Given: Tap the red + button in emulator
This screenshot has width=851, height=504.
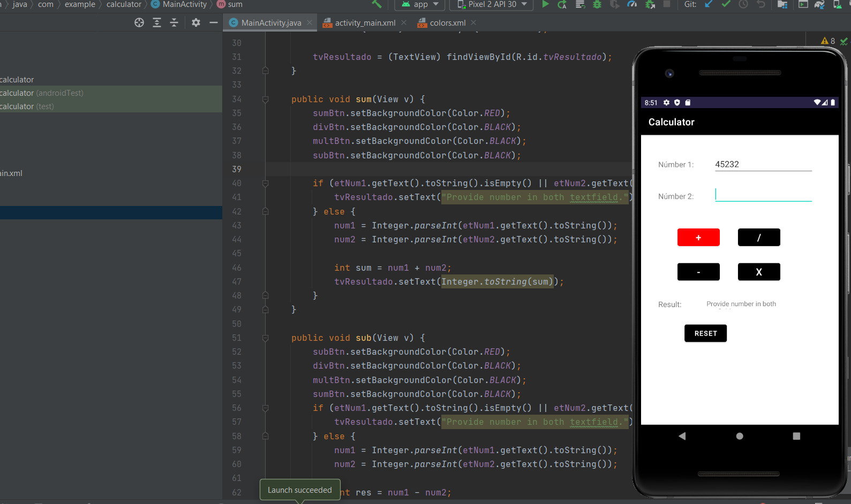Looking at the screenshot, I should click(x=698, y=237).
